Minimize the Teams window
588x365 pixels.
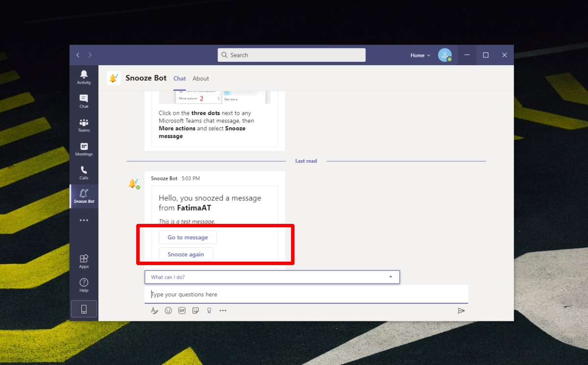(467, 55)
